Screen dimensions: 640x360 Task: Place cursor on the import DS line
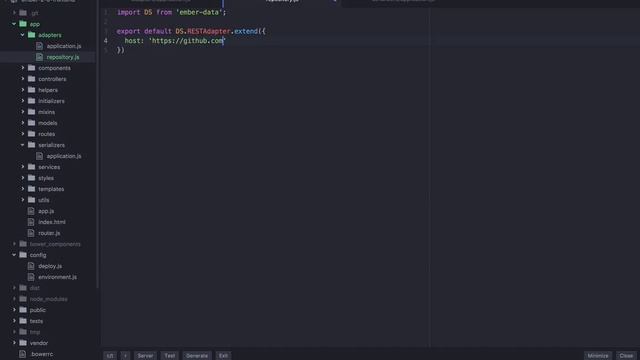click(x=171, y=12)
